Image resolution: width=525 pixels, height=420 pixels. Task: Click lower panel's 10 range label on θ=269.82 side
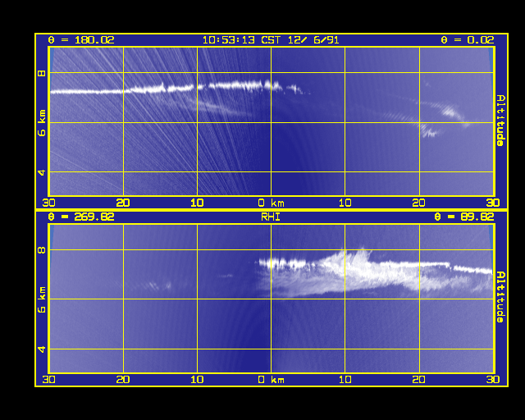point(197,380)
